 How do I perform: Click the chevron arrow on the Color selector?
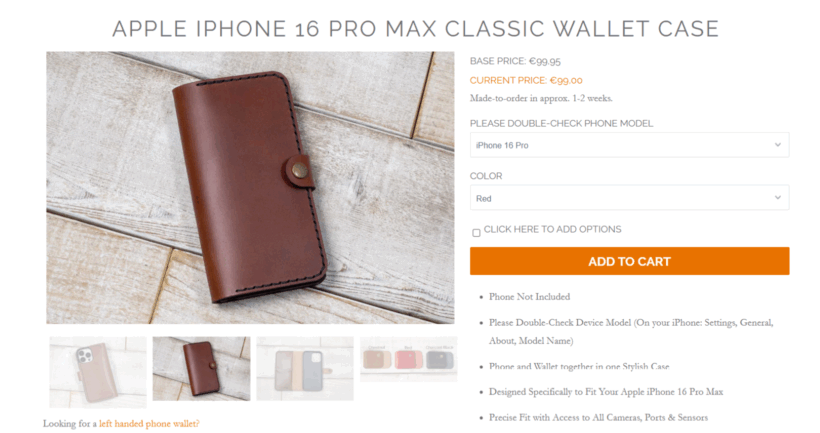[x=778, y=198]
